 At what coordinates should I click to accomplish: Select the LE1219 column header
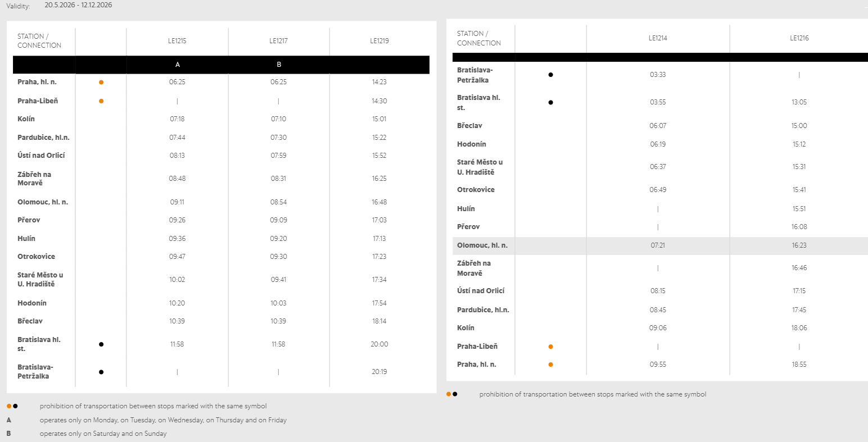click(379, 41)
